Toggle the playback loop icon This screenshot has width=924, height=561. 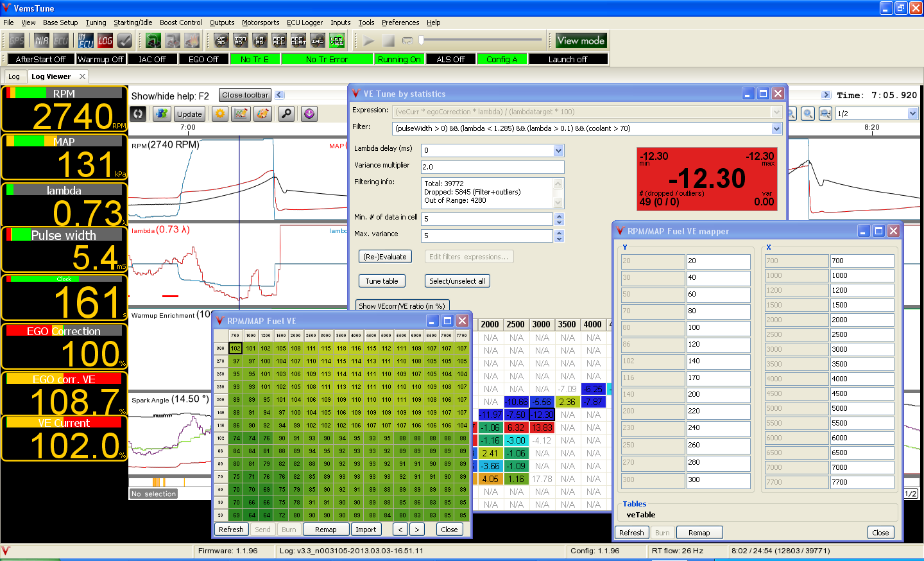tap(407, 41)
